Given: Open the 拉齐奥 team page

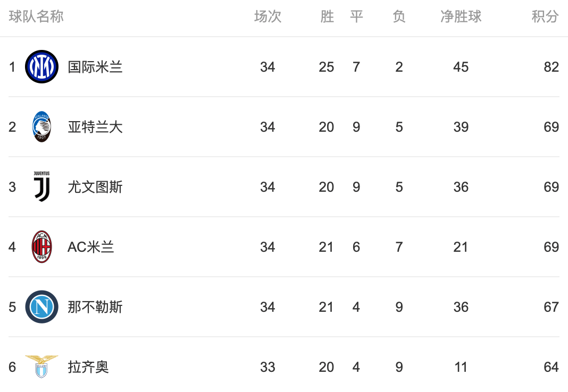Looking at the screenshot, I should pyautogui.click(x=88, y=367).
